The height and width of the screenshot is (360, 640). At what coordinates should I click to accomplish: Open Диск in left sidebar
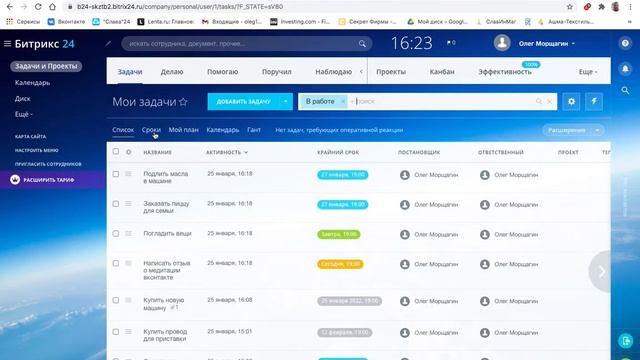[22, 98]
